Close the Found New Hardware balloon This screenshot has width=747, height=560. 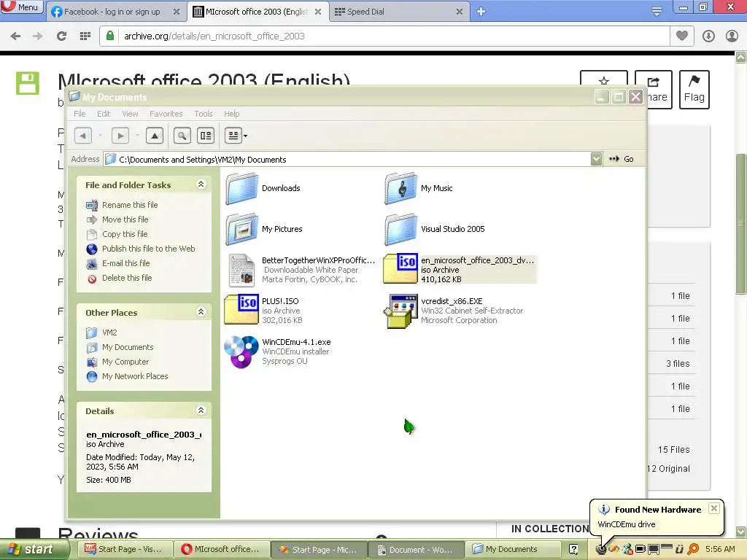click(x=713, y=508)
